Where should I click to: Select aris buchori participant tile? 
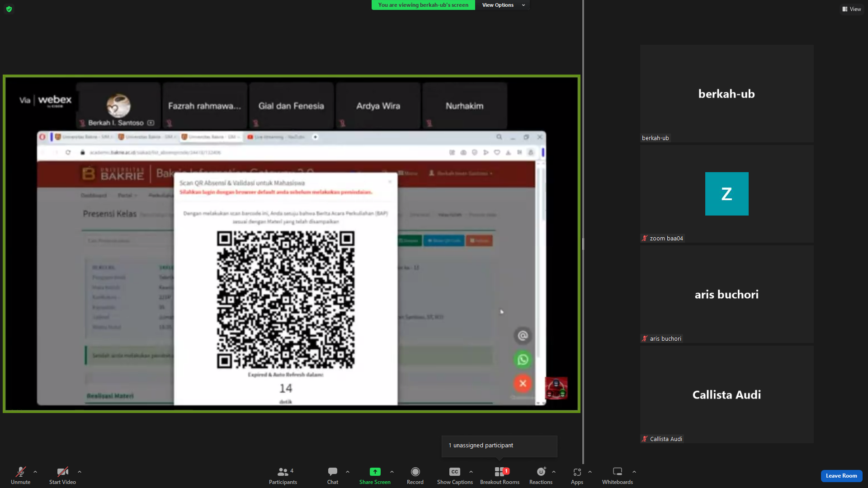[x=726, y=294]
